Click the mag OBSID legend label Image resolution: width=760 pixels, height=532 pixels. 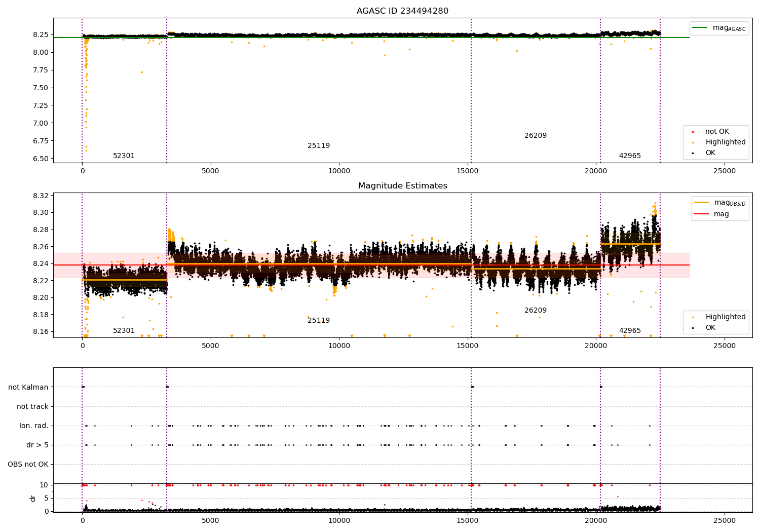point(730,203)
